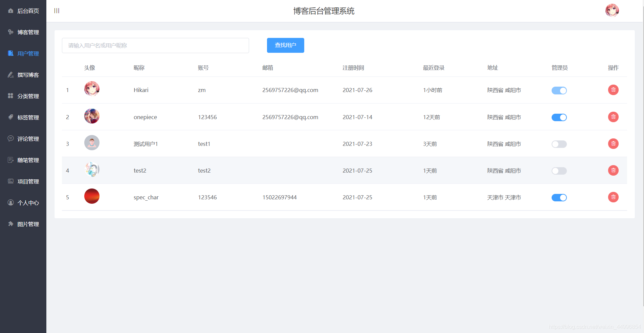Click the grid icon for 分类管理
This screenshot has width=644, height=333.
[x=10, y=96]
